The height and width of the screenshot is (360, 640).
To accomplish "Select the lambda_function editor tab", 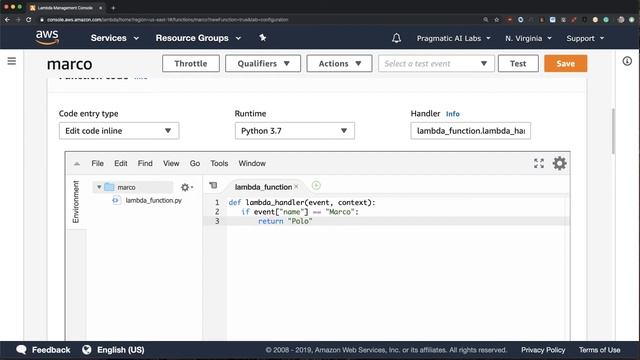I will tap(263, 187).
